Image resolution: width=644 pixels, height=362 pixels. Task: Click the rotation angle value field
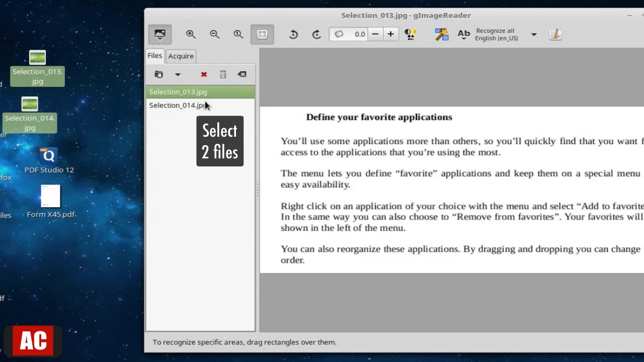[349, 34]
